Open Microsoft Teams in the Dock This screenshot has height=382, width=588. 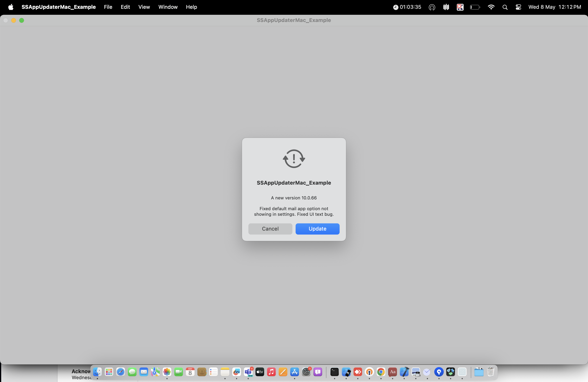point(248,372)
